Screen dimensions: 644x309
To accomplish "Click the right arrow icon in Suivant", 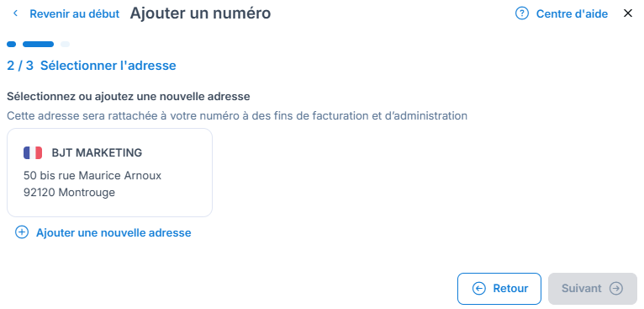I will click(x=616, y=289).
